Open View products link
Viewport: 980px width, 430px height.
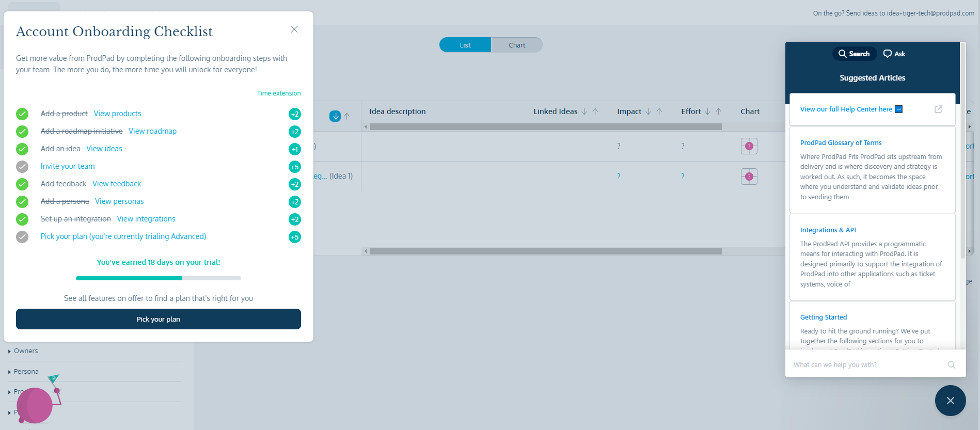point(117,114)
